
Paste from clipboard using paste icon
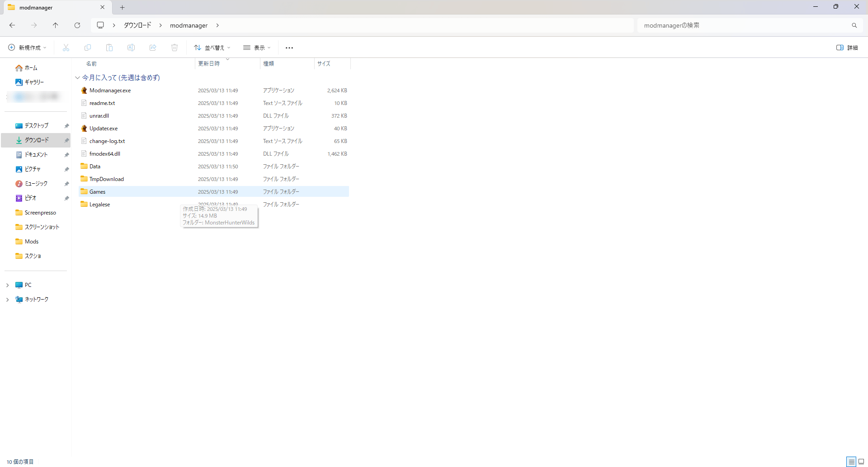point(109,48)
